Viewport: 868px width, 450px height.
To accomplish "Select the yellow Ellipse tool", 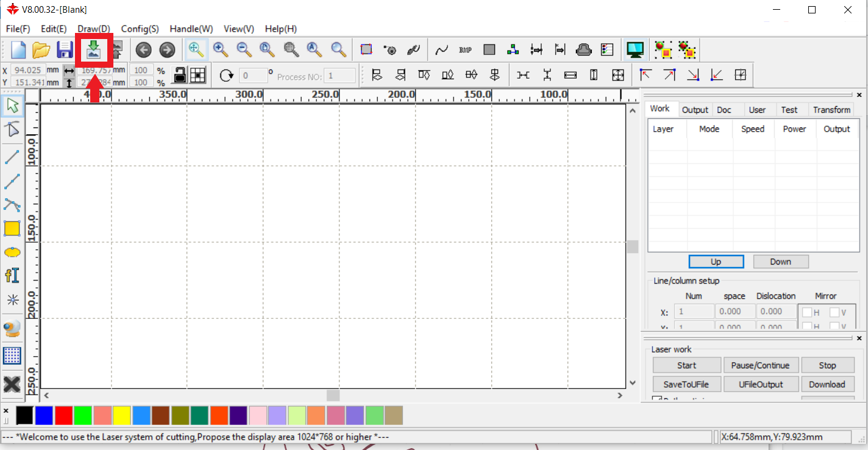I will tap(12, 252).
